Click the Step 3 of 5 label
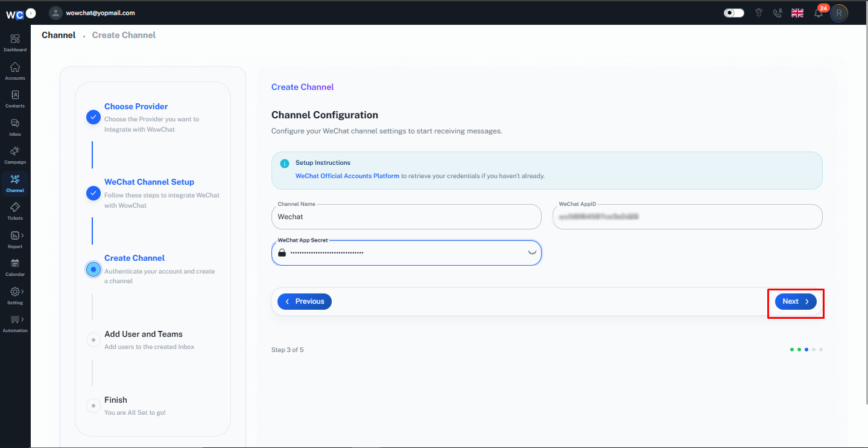This screenshot has height=448, width=868. [288, 350]
